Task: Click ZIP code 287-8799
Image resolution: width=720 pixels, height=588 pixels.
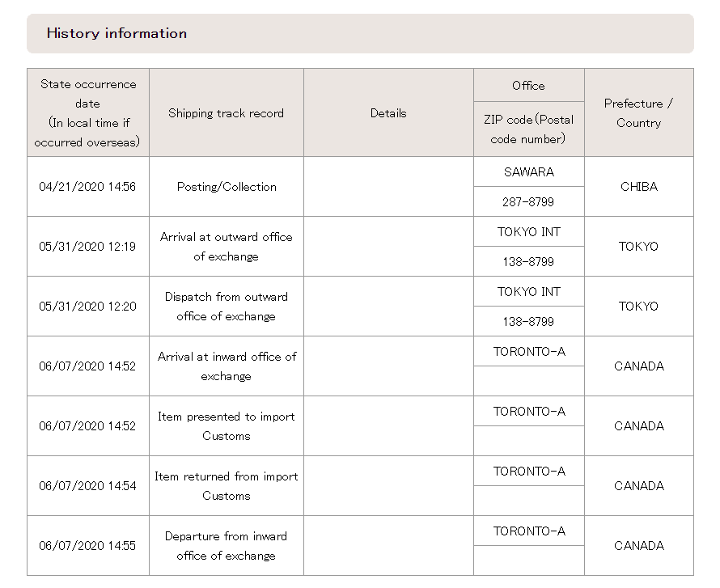Action: (x=529, y=202)
